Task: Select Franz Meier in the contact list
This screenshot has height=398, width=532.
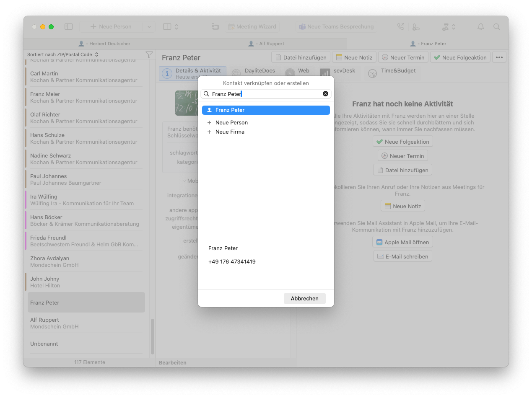Action: (x=84, y=97)
